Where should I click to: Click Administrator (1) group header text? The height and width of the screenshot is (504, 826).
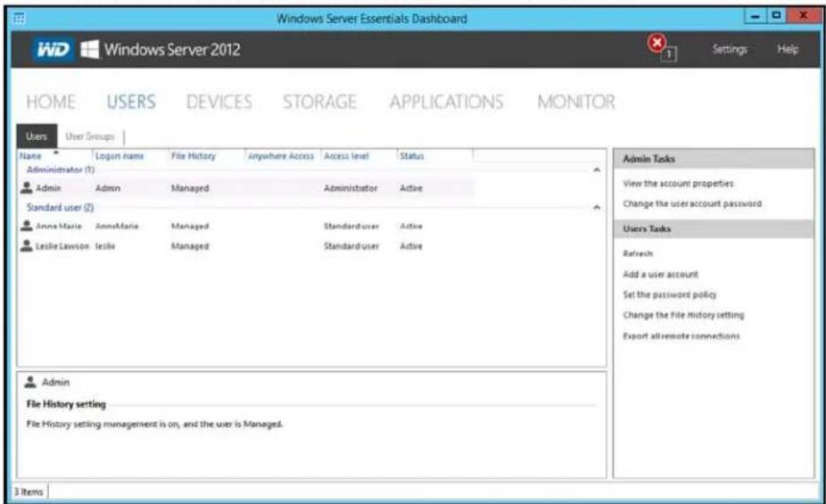click(x=61, y=169)
